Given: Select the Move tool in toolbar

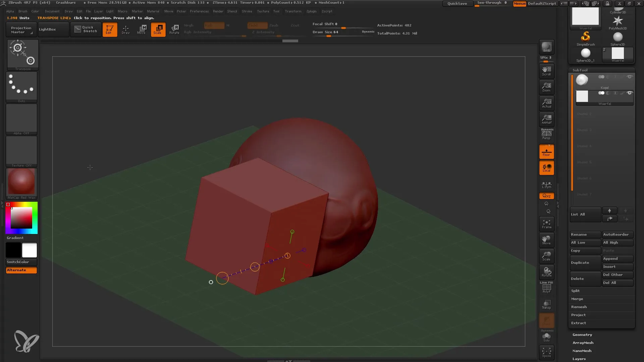Looking at the screenshot, I should pos(141,29).
